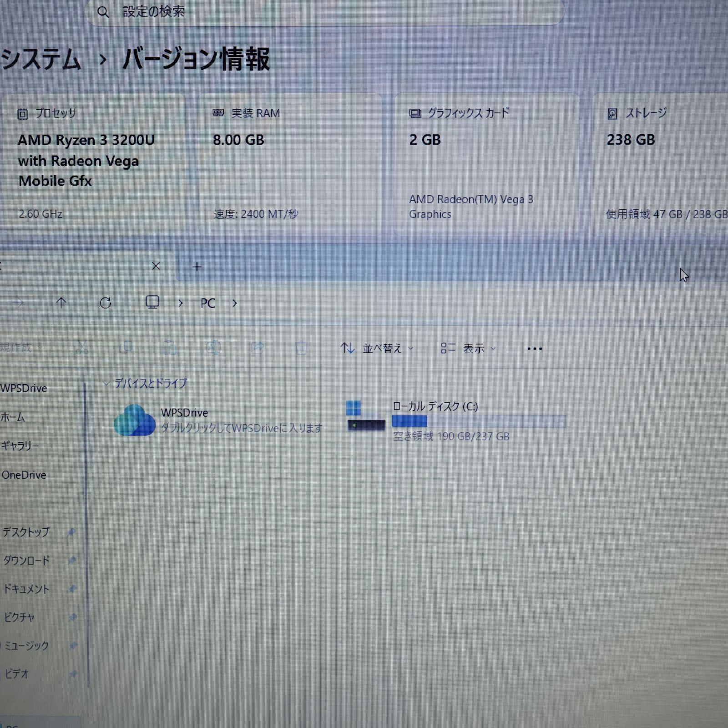Open OneDrive in the sidebar

[24, 475]
